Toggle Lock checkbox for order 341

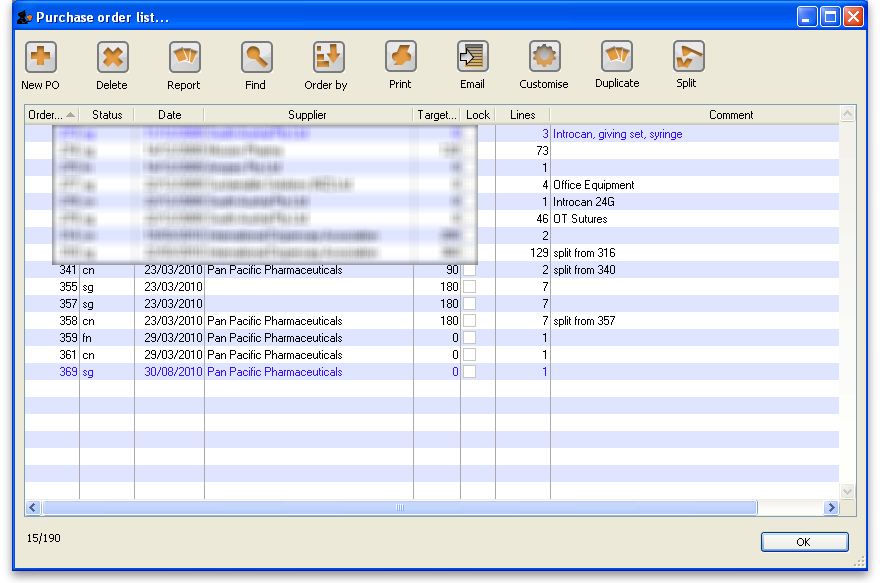(469, 270)
